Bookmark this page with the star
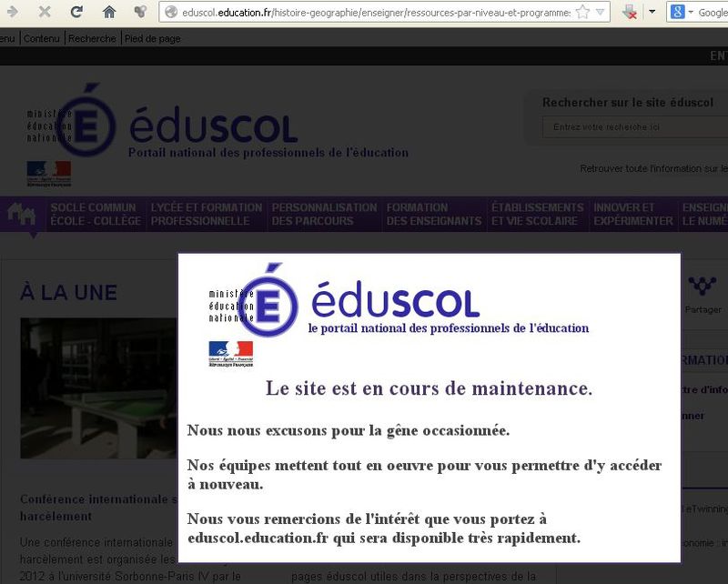This screenshot has height=584, width=728. point(582,12)
